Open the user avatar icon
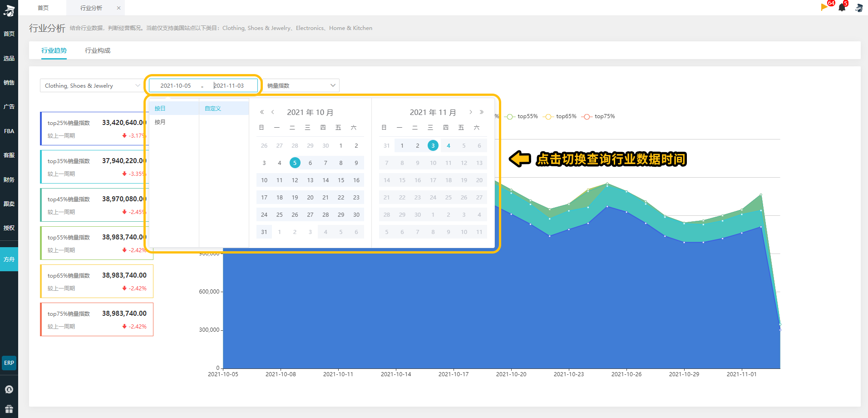This screenshot has height=418, width=868. (x=859, y=8)
